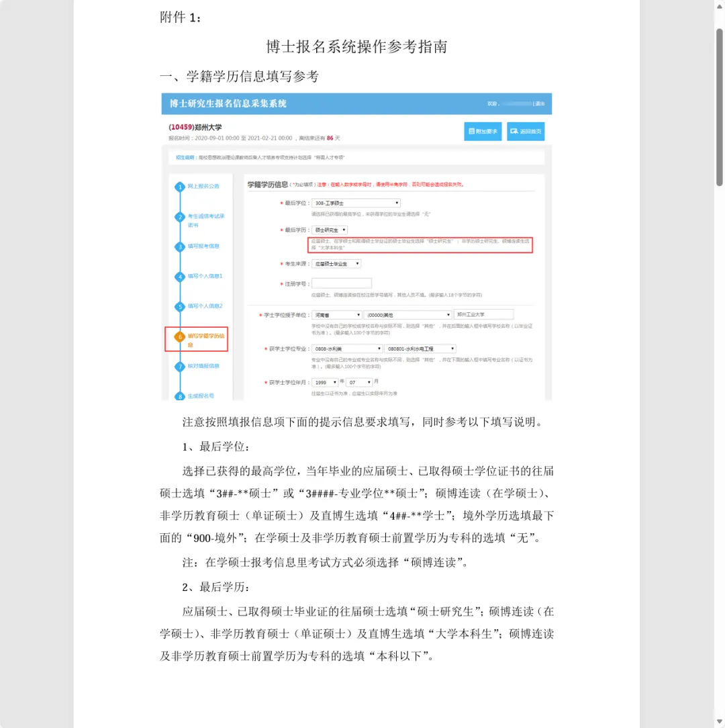Image resolution: width=725 pixels, height=728 pixels.
Task: Open the province dropdown showing 河南省
Action: (336, 315)
